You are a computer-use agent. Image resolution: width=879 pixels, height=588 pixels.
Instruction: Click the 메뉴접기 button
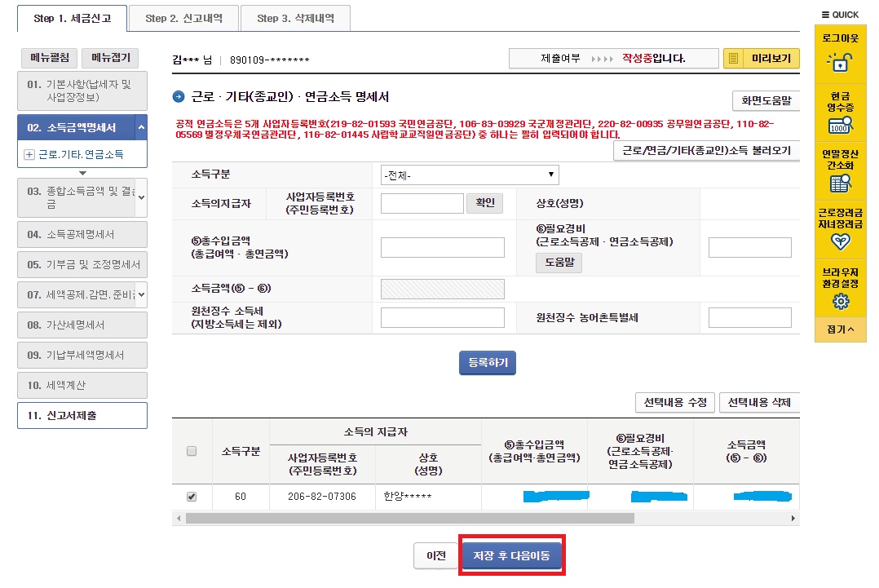click(110, 58)
